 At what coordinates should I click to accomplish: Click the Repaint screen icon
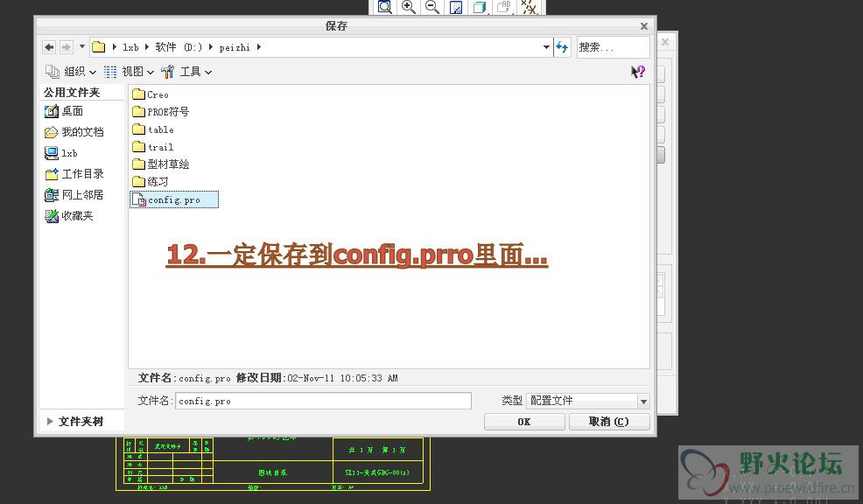tap(456, 7)
